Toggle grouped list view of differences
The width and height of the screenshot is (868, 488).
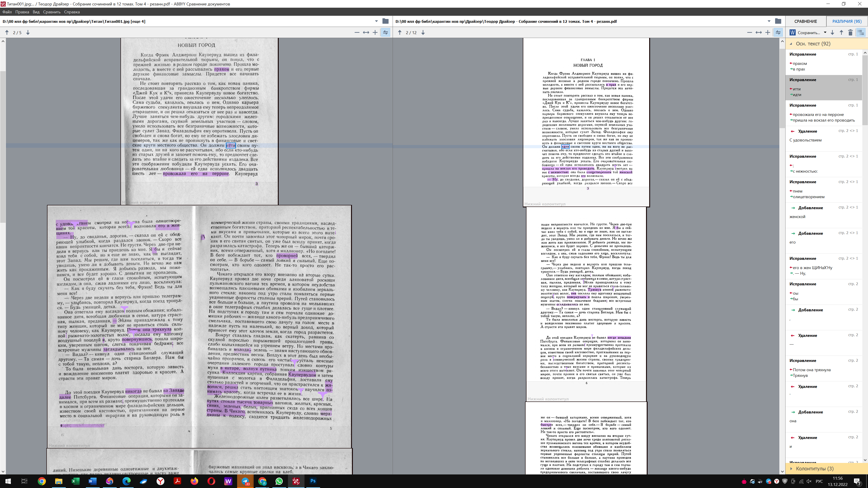(861, 32)
